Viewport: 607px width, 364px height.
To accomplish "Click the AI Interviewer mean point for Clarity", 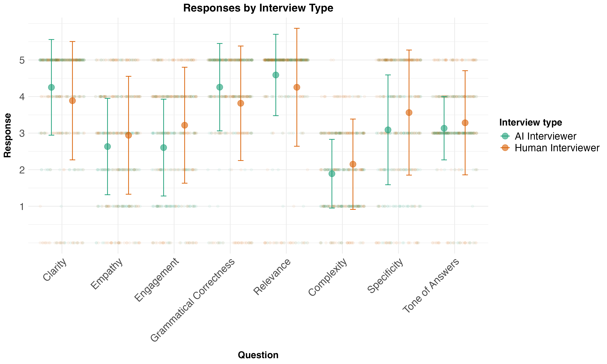I will [51, 87].
